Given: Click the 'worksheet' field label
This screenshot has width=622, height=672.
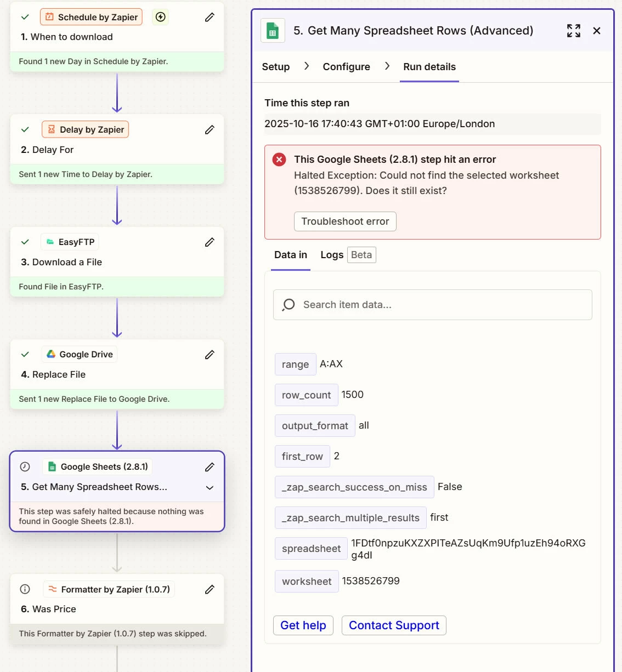Looking at the screenshot, I should click(x=307, y=582).
